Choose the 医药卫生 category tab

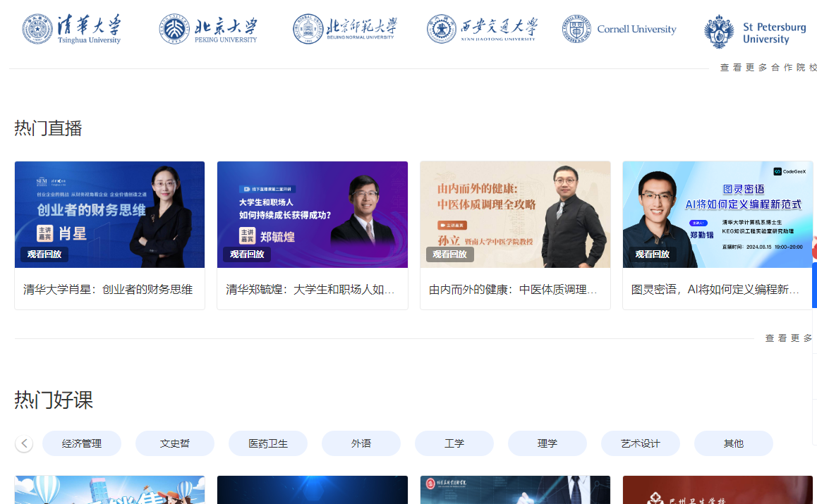pyautogui.click(x=268, y=443)
